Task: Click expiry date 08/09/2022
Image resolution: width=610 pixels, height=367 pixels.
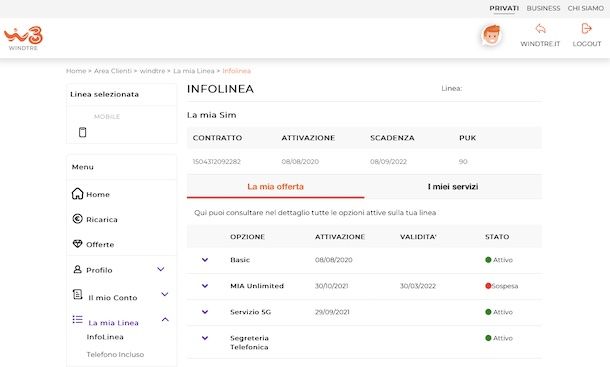Action: 389,162
